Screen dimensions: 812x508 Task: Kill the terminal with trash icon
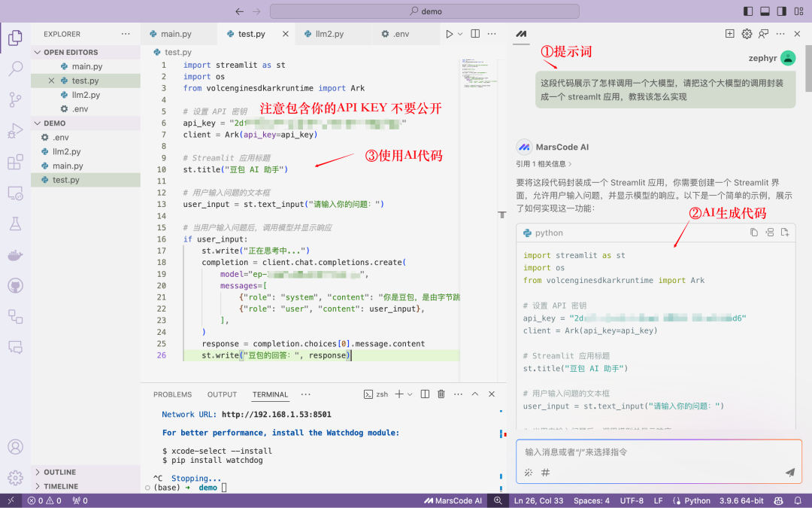point(441,394)
